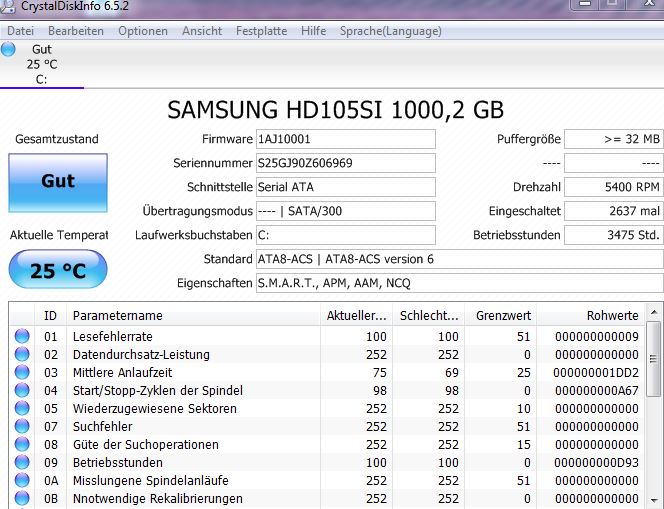The height and width of the screenshot is (509, 664).
Task: Click the Seriennummer field S25GJ90Z606969
Action: click(346, 163)
